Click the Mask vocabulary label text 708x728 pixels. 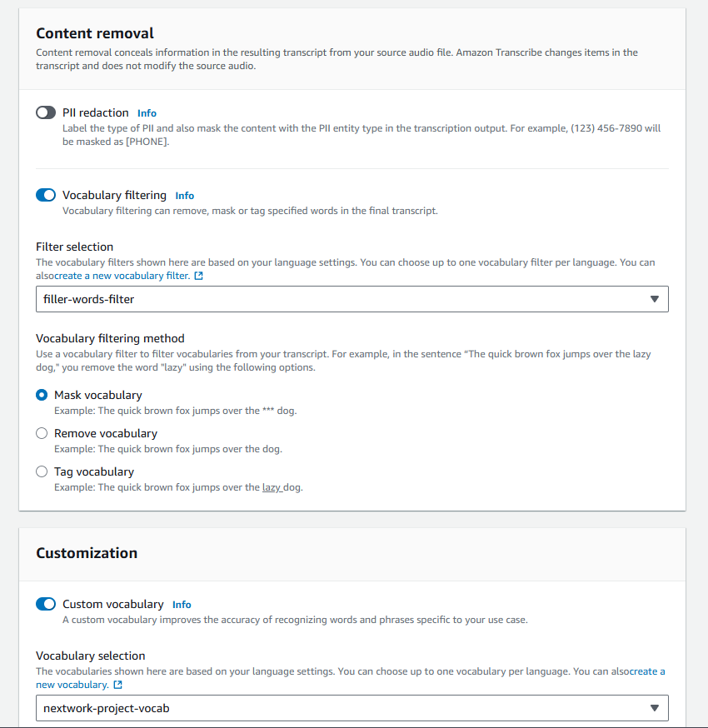pos(98,395)
